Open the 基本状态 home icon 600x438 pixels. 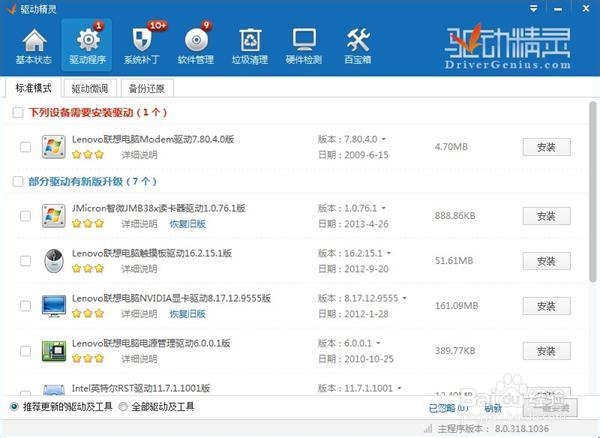[x=35, y=45]
